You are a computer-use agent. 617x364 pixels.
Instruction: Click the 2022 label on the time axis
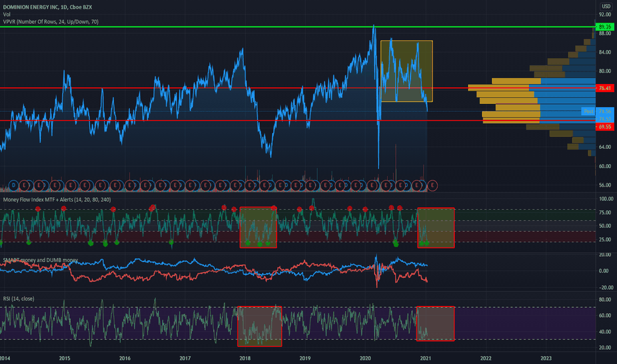(x=485, y=358)
